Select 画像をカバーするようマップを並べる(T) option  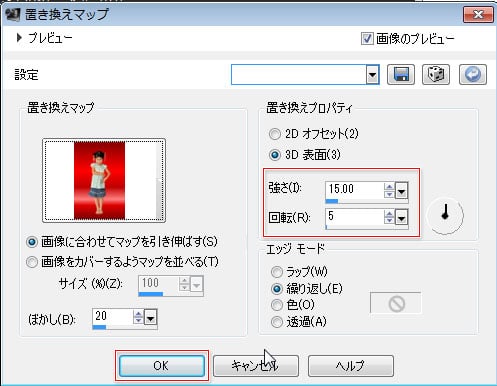32,262
